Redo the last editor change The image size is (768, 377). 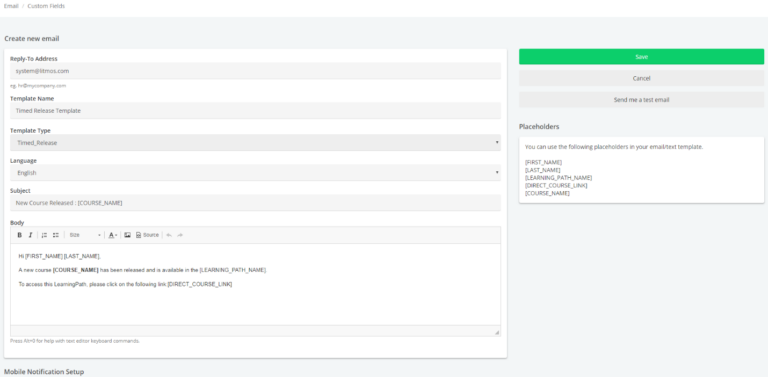point(180,235)
